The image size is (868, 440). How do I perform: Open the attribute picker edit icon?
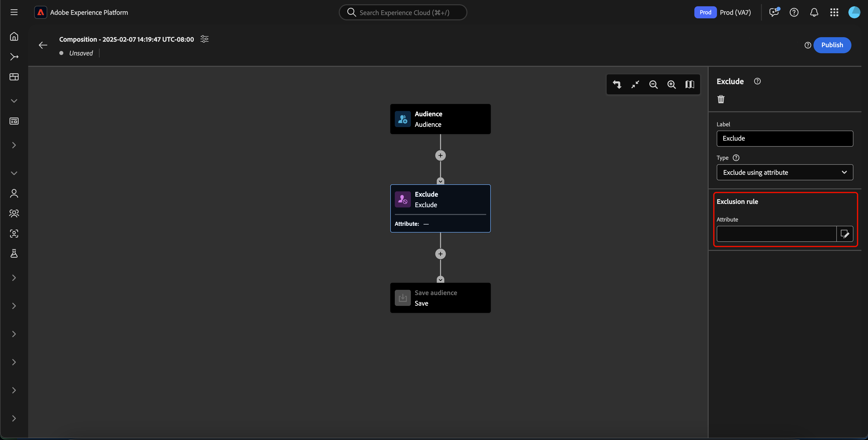pos(845,234)
